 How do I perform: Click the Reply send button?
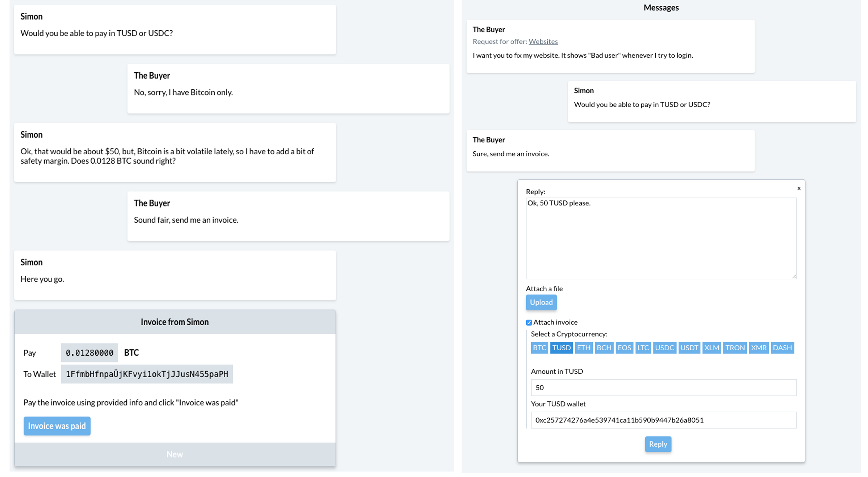657,444
